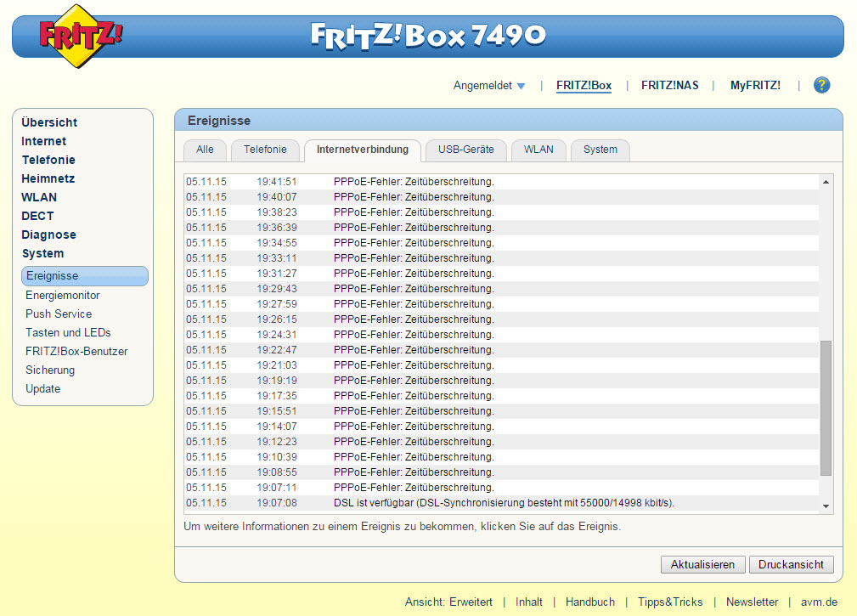Screen dimensions: 857x616
Task: Open FRITZ!Box-Benutzer in the sidebar
Action: (76, 352)
